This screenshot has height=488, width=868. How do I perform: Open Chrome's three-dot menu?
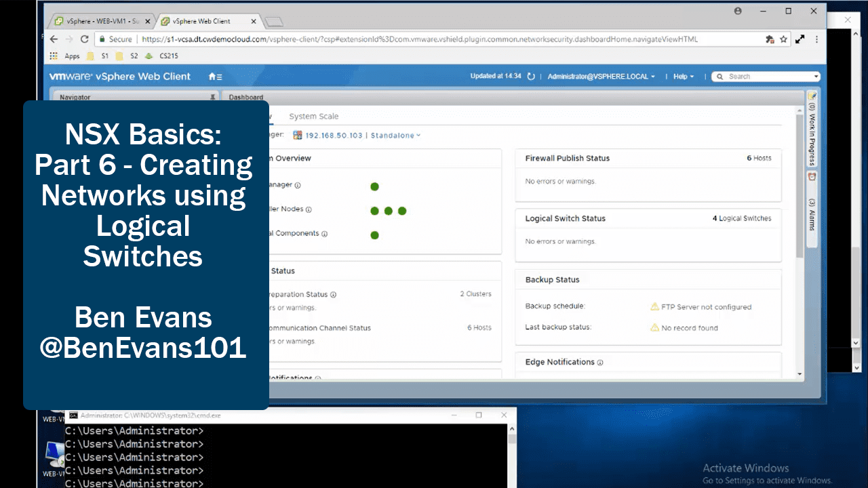click(x=816, y=39)
